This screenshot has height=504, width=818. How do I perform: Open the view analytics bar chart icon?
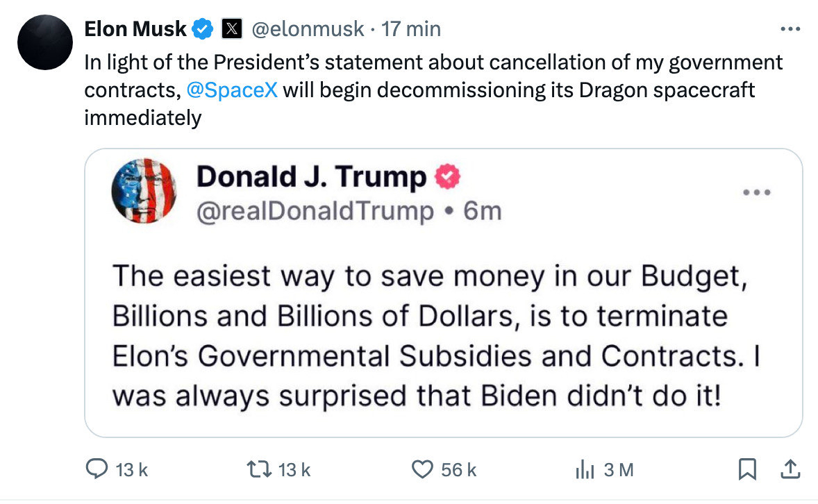(x=585, y=470)
